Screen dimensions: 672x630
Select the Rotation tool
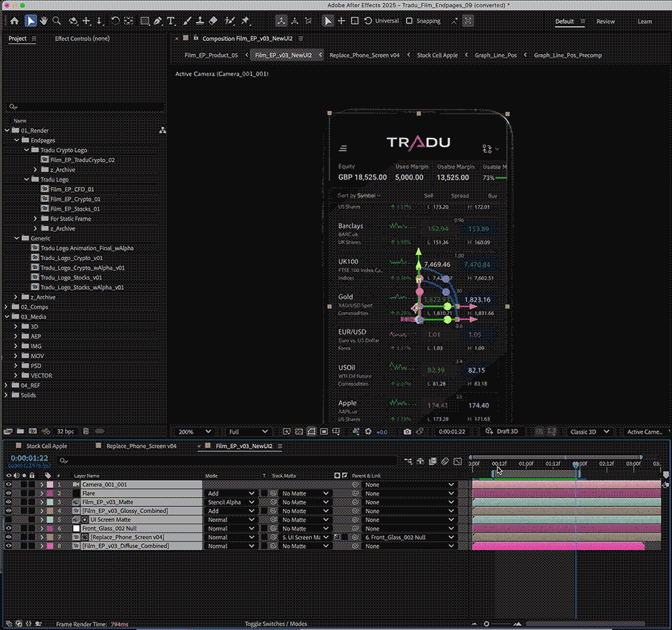click(116, 21)
